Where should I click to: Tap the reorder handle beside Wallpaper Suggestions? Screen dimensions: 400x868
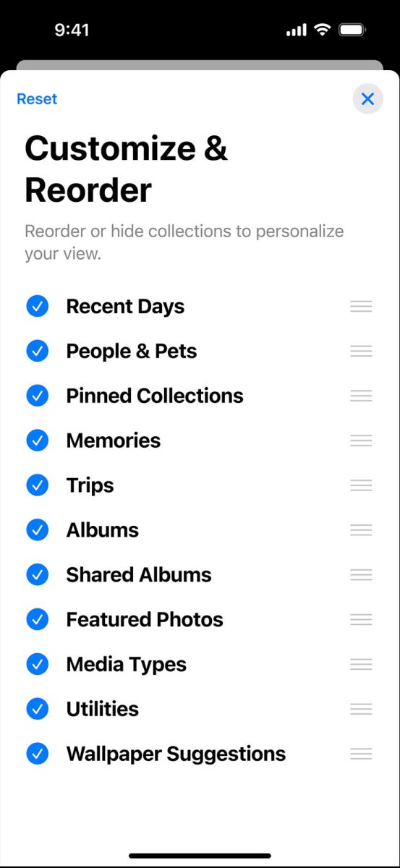pyautogui.click(x=361, y=754)
